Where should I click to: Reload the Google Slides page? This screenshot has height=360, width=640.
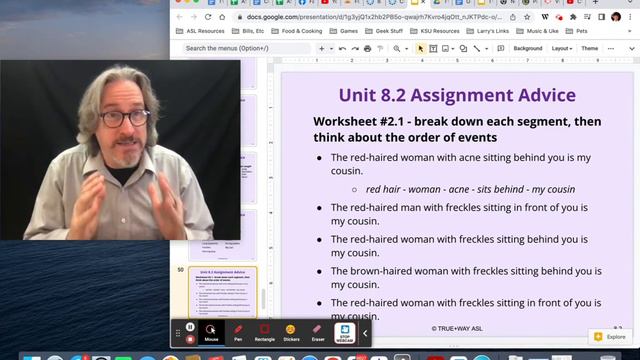coord(208,17)
